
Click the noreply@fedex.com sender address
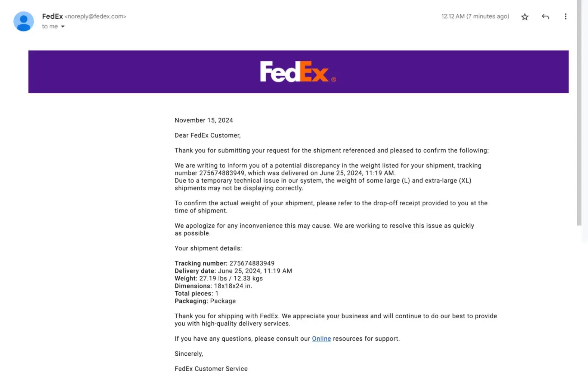tap(96, 16)
